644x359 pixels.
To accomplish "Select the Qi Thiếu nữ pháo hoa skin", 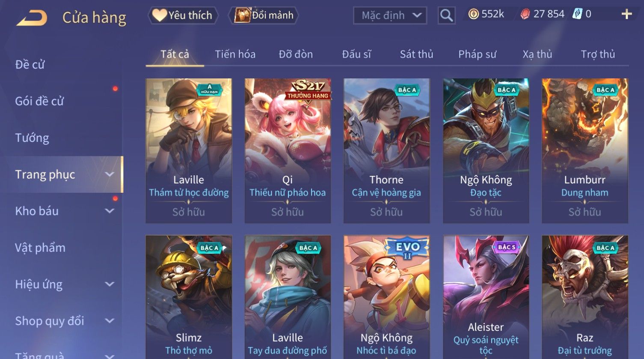I will (288, 150).
